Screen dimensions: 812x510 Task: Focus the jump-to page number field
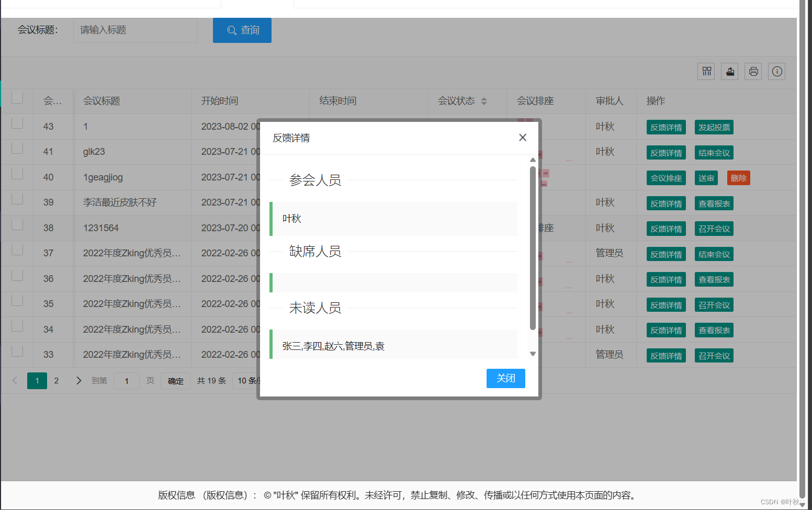pyautogui.click(x=127, y=381)
